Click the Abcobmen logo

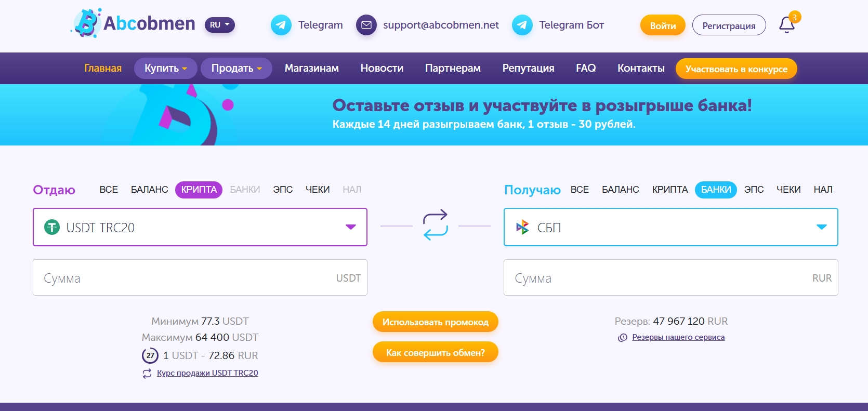pos(133,23)
